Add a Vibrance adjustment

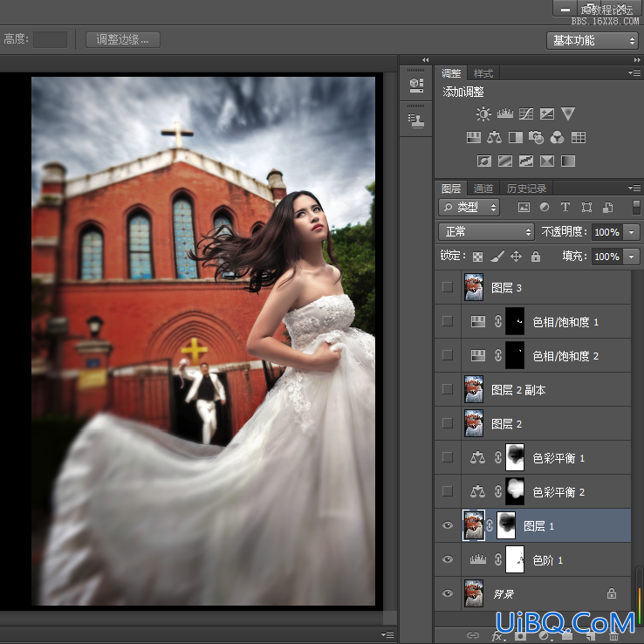[568, 113]
